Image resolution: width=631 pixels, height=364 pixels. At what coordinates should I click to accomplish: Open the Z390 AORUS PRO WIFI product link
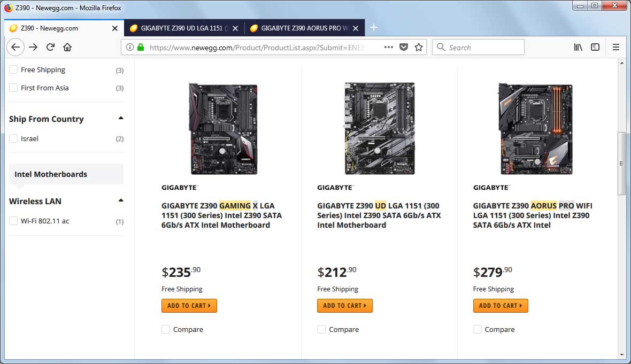[532, 215]
